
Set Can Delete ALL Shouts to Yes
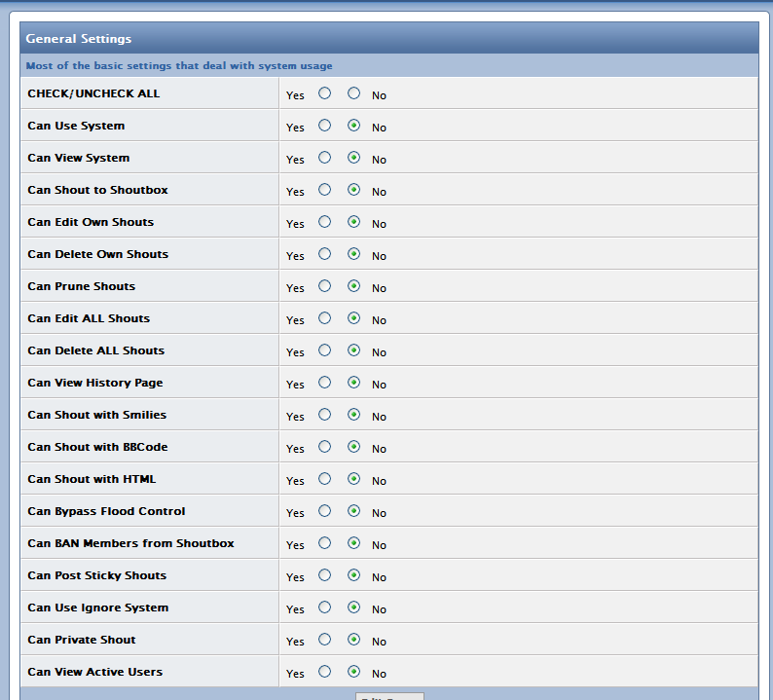point(324,350)
